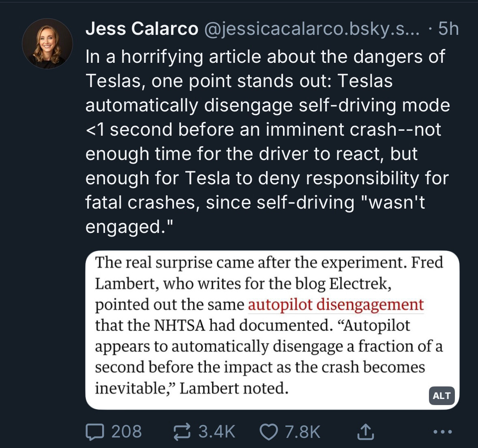Click red 'autopilot disengagement' text in image
Image resolution: width=478 pixels, height=448 pixels.
point(336,305)
